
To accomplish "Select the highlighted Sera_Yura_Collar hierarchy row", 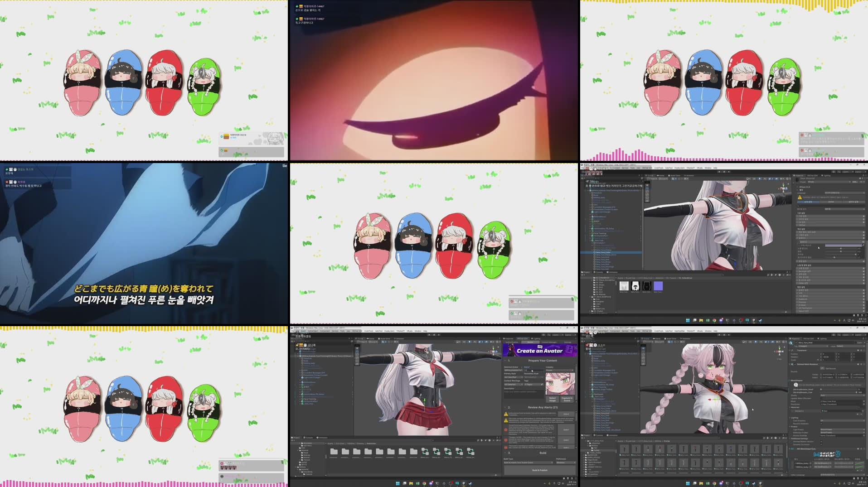I will [x=611, y=252].
